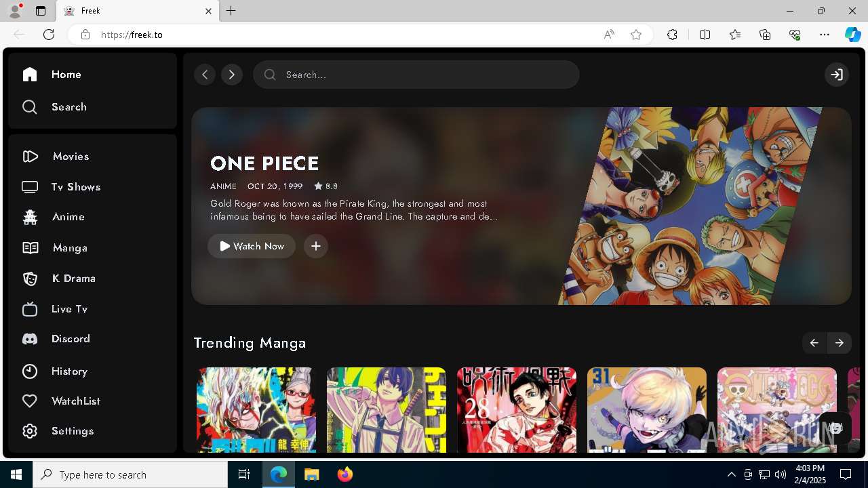
Task: Click the browser Refresh button
Action: click(x=49, y=35)
